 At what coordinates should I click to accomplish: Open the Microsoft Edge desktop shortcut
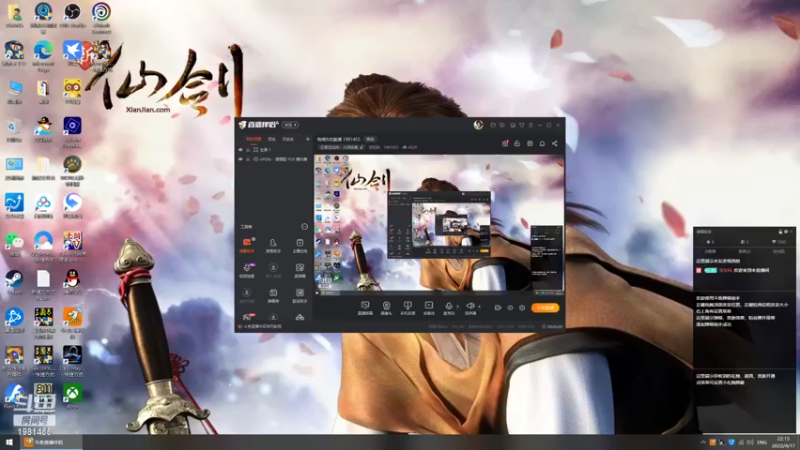43,55
